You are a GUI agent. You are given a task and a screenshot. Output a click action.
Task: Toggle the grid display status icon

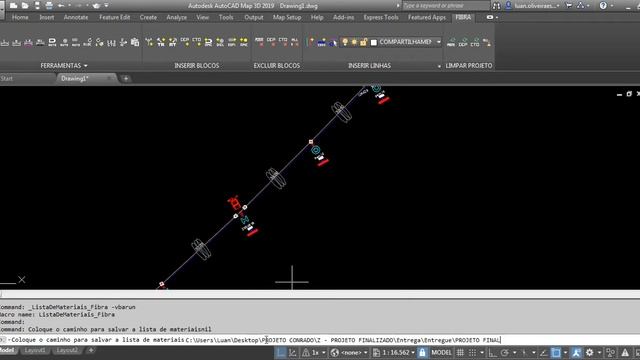click(x=460, y=352)
